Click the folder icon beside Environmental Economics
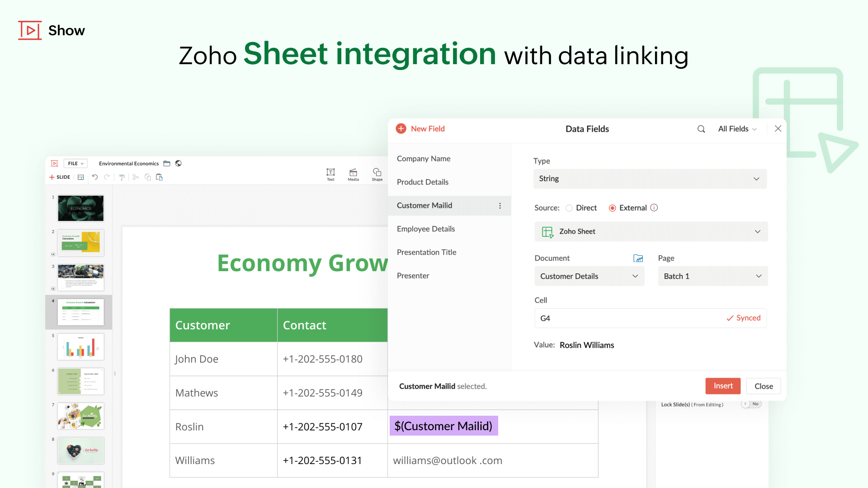The height and width of the screenshot is (488, 868). [x=167, y=164]
